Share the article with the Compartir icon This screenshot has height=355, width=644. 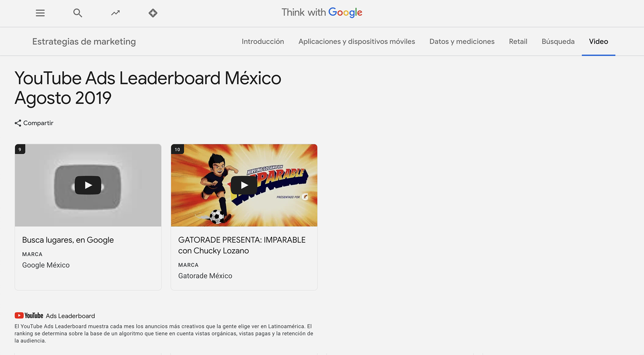(18, 123)
